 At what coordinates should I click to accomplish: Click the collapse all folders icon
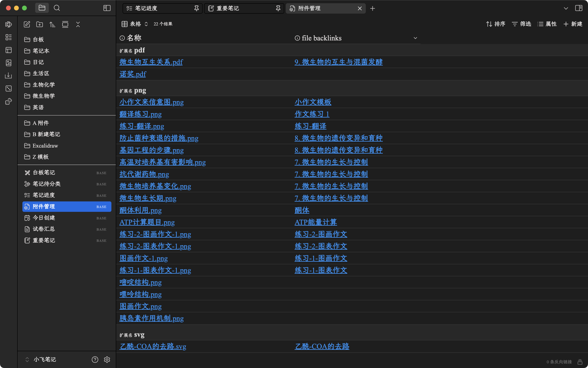[78, 24]
